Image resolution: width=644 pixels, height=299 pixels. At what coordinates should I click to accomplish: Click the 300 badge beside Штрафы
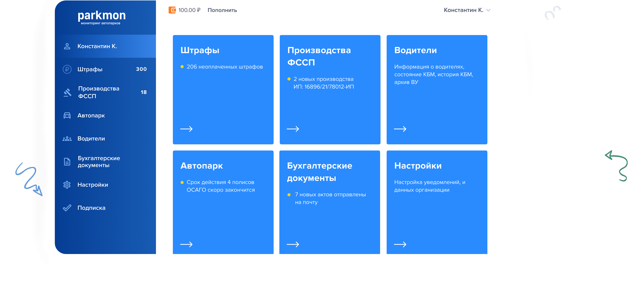(x=141, y=69)
